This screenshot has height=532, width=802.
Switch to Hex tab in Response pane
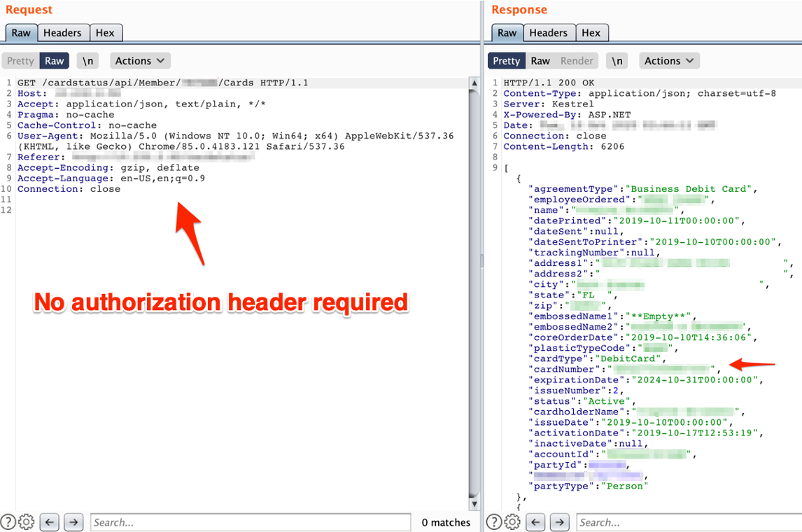click(591, 33)
